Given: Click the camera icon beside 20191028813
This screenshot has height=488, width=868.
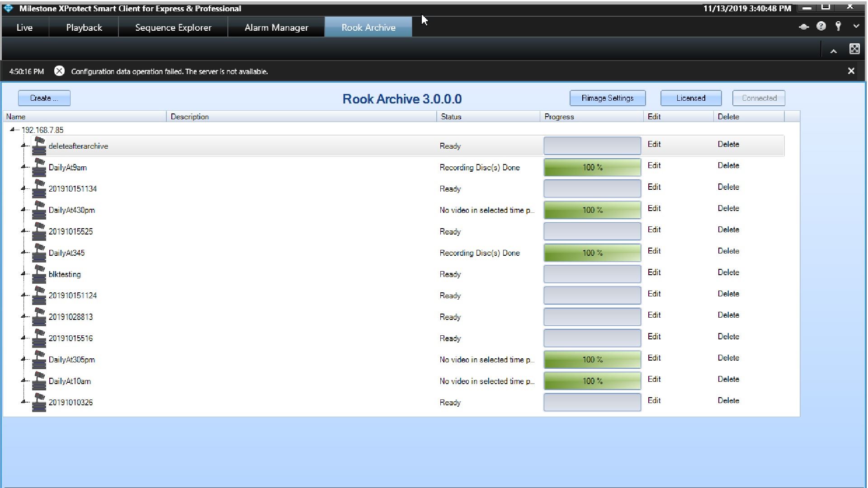Looking at the screenshot, I should point(39,316).
